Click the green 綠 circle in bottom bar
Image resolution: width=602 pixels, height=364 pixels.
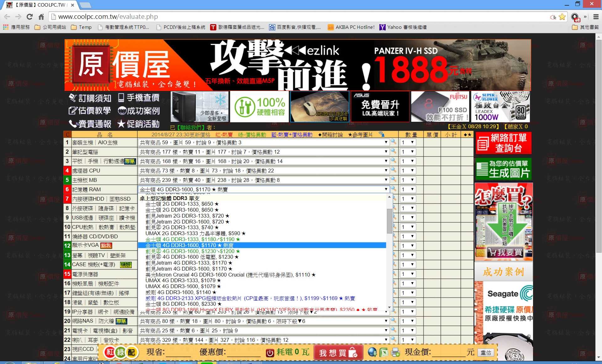tap(121, 352)
